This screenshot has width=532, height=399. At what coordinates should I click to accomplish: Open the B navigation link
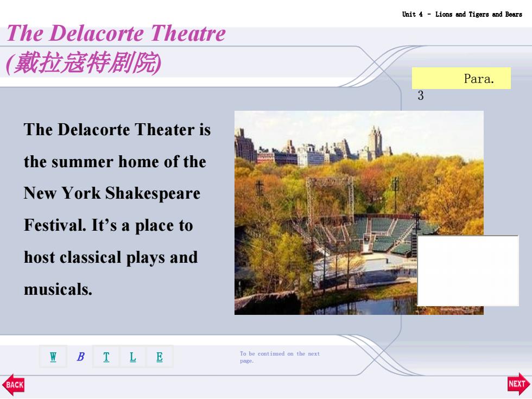click(x=80, y=357)
